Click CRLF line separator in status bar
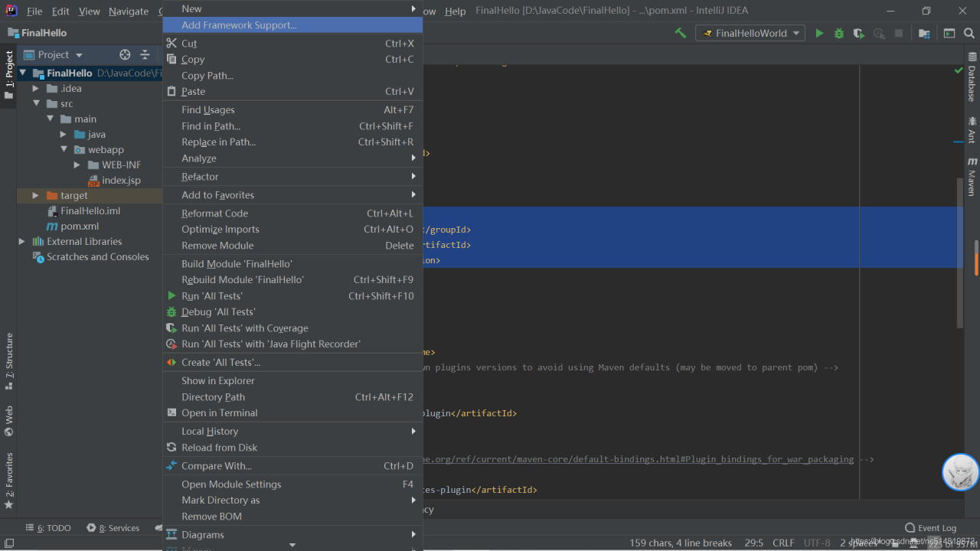 pos(783,543)
